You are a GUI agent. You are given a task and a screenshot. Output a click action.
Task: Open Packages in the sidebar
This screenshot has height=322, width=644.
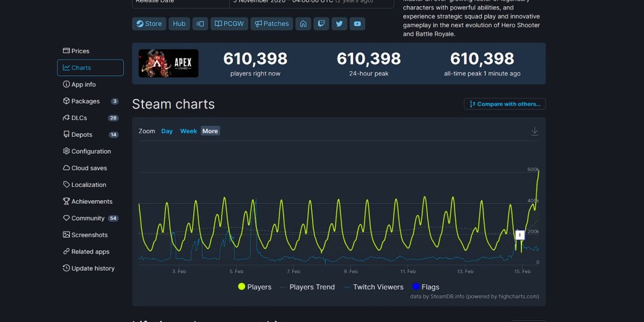coord(90,101)
